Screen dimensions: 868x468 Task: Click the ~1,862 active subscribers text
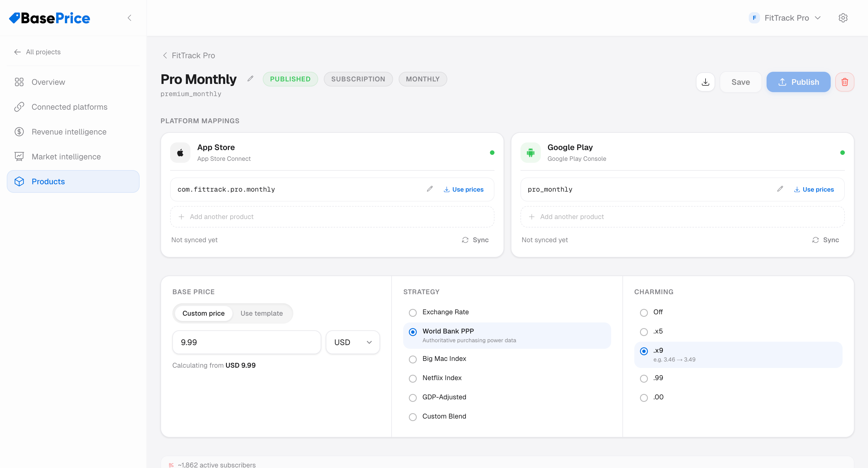(x=217, y=464)
